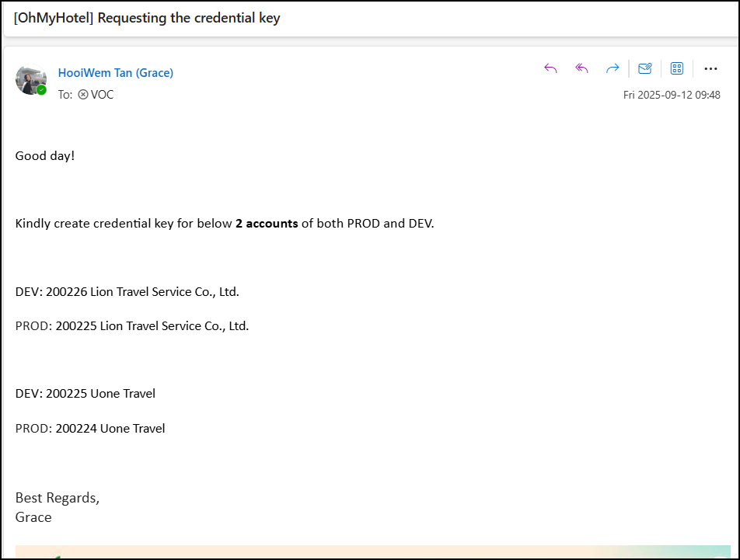Click the DEV: 200225 Uone Travel line
The image size is (740, 560).
tap(86, 394)
